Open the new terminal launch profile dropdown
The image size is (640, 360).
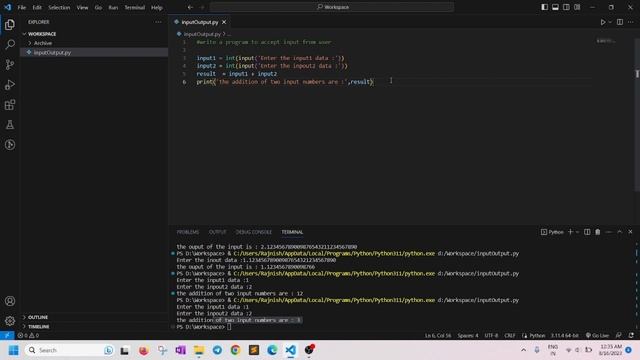[x=577, y=232]
